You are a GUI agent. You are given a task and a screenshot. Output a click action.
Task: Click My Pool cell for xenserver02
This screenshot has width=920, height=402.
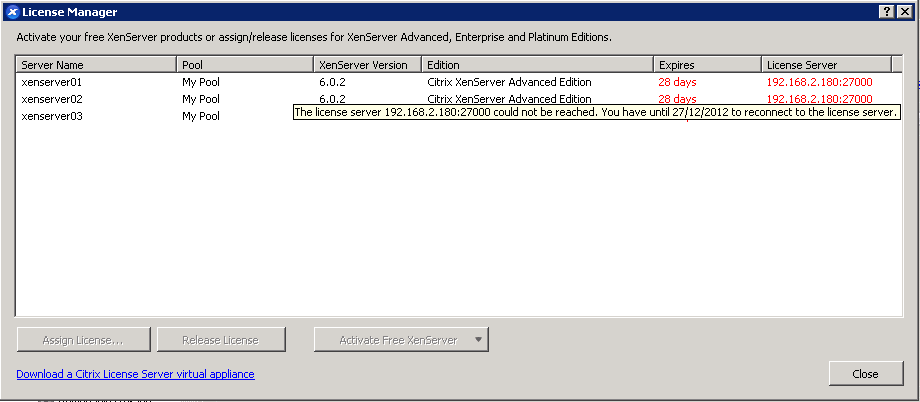click(201, 99)
